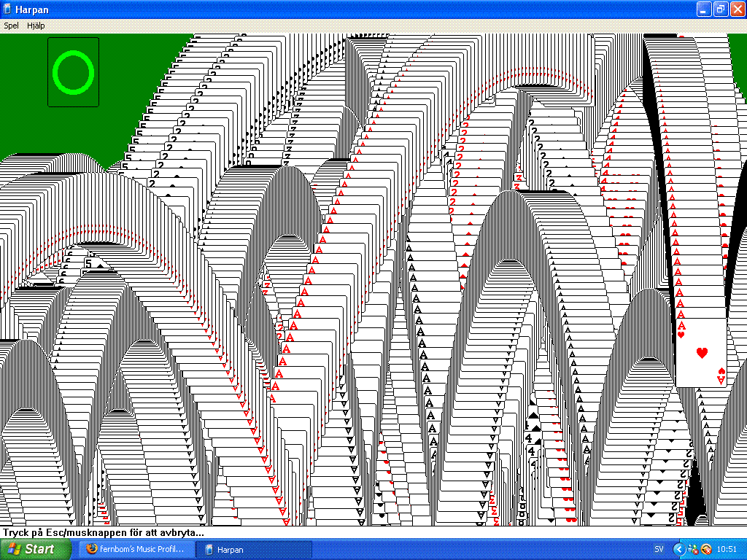747x560 pixels.
Task: Click the red-orange system tray icon
Action: (706, 549)
